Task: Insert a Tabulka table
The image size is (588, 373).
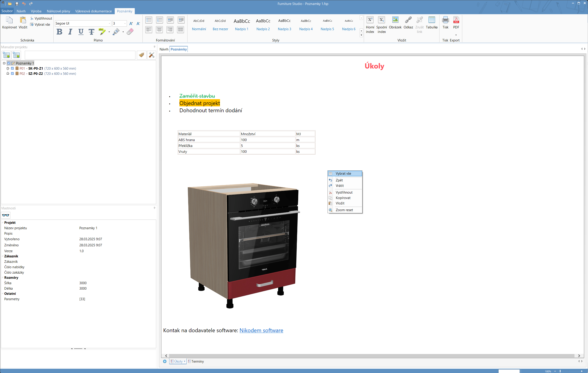Action: pyautogui.click(x=432, y=23)
